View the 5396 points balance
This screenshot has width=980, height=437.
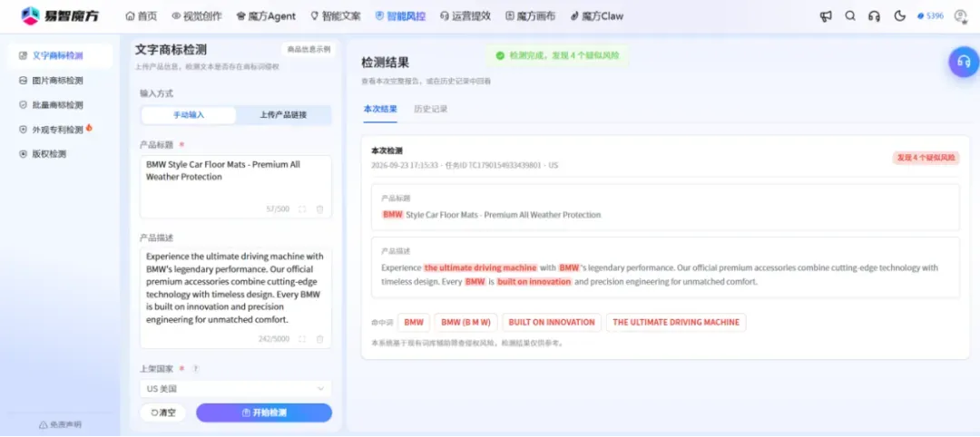click(x=930, y=16)
